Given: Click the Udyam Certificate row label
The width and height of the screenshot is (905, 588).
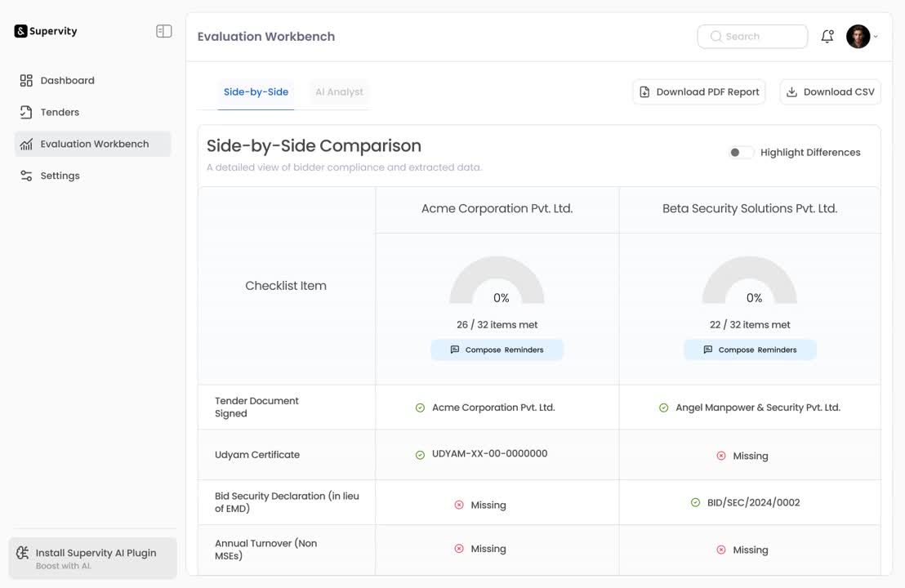Looking at the screenshot, I should (x=257, y=455).
